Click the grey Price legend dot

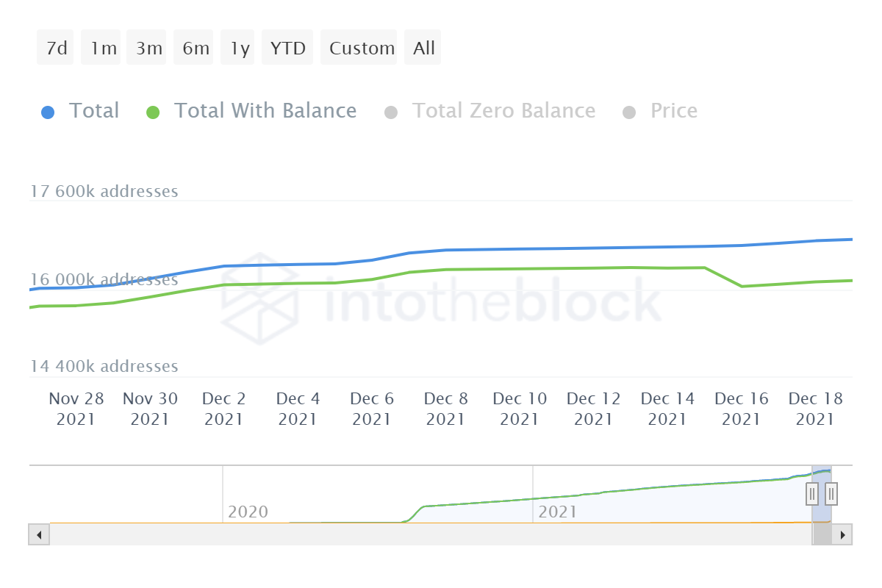(x=628, y=112)
